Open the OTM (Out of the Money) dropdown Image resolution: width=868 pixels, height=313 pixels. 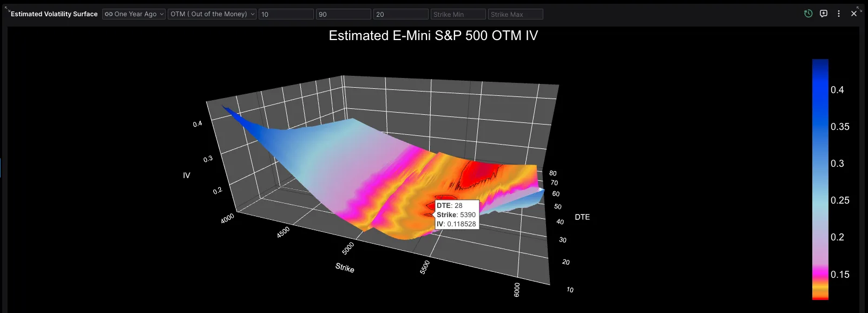click(212, 14)
